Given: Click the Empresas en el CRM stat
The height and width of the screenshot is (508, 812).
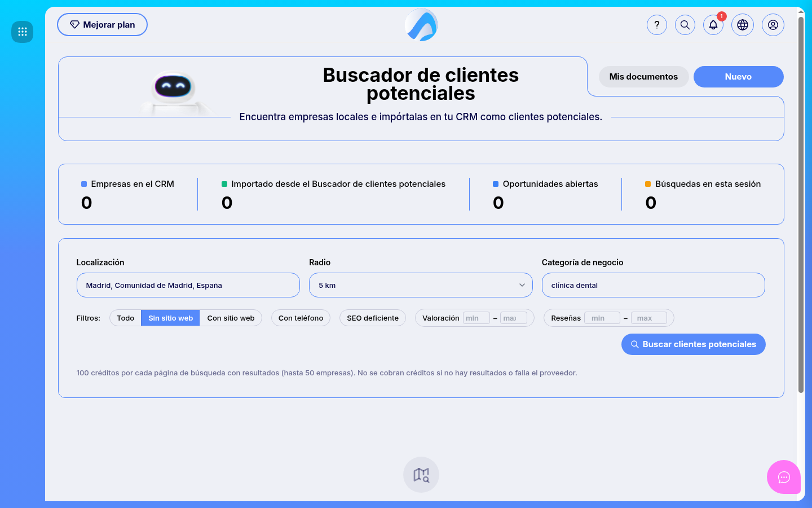Looking at the screenshot, I should 127,194.
